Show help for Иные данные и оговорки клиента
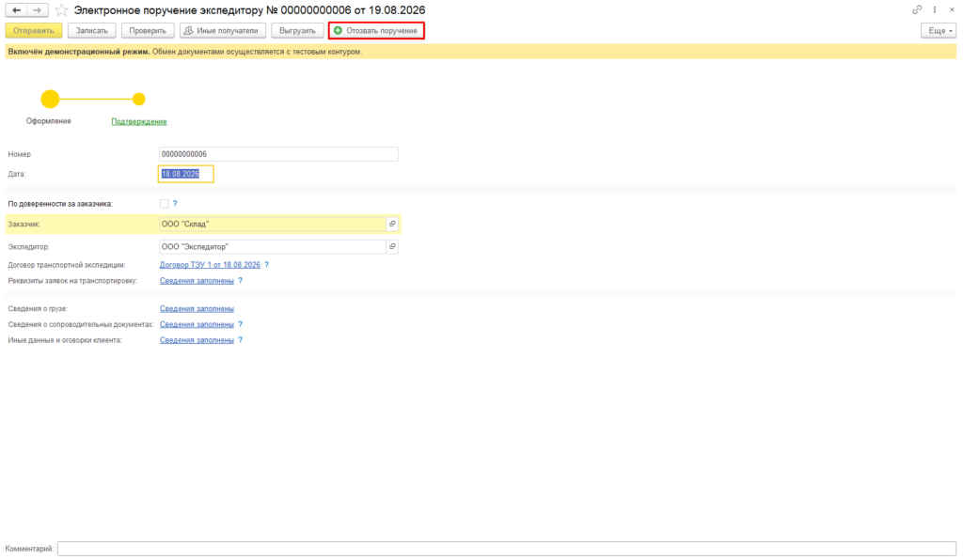963x560 pixels. [x=241, y=340]
